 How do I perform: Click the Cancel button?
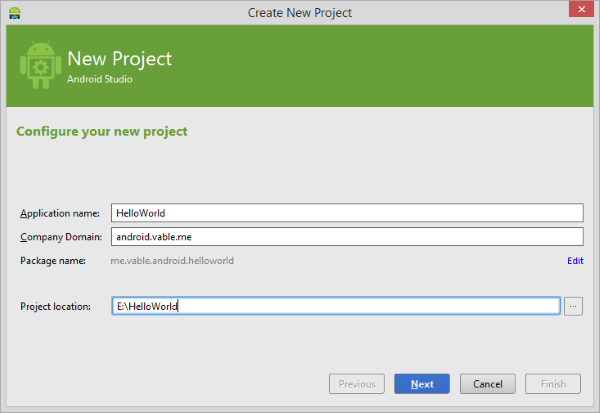(x=488, y=384)
